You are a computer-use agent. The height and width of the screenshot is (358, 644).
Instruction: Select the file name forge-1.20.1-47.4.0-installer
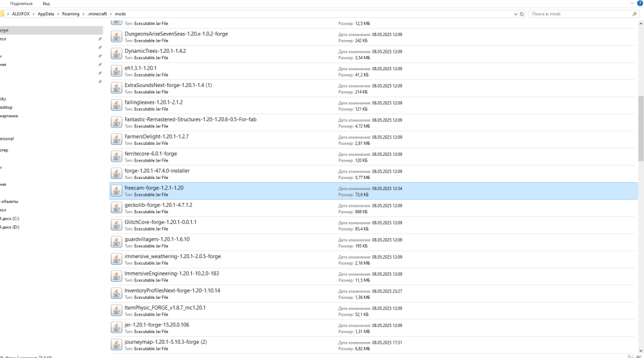(x=157, y=171)
